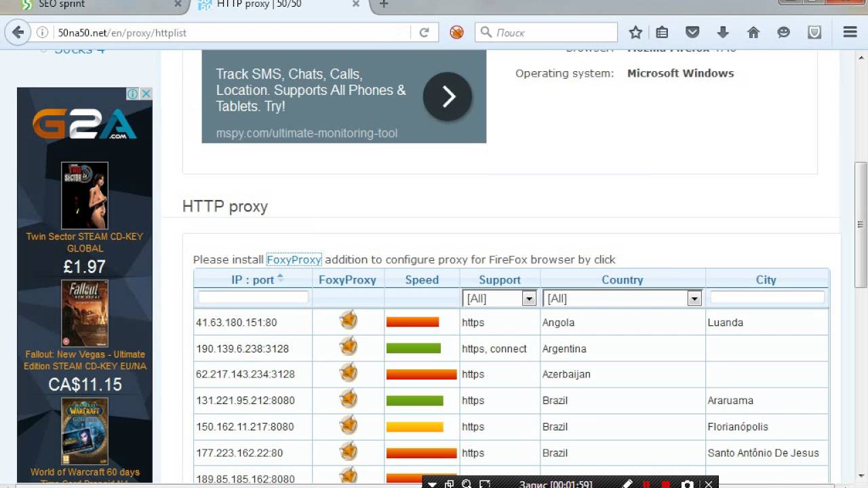Viewport: 868px width, 488px height.
Task: Sort table by Country column header
Action: tap(623, 279)
